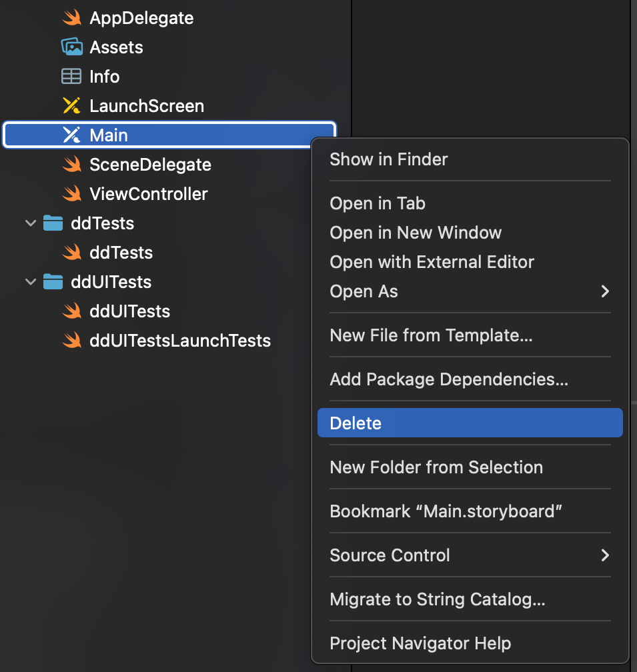Expand the Source Control submenu

click(x=604, y=555)
